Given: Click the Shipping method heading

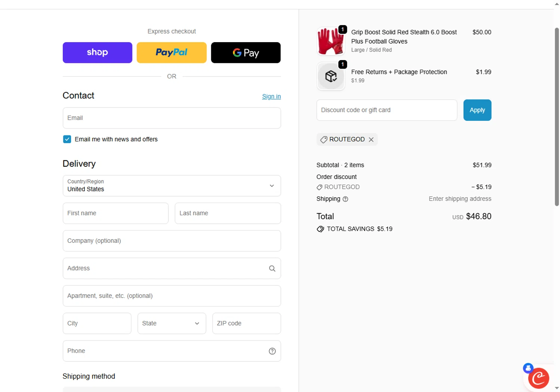Looking at the screenshot, I should (x=89, y=376).
